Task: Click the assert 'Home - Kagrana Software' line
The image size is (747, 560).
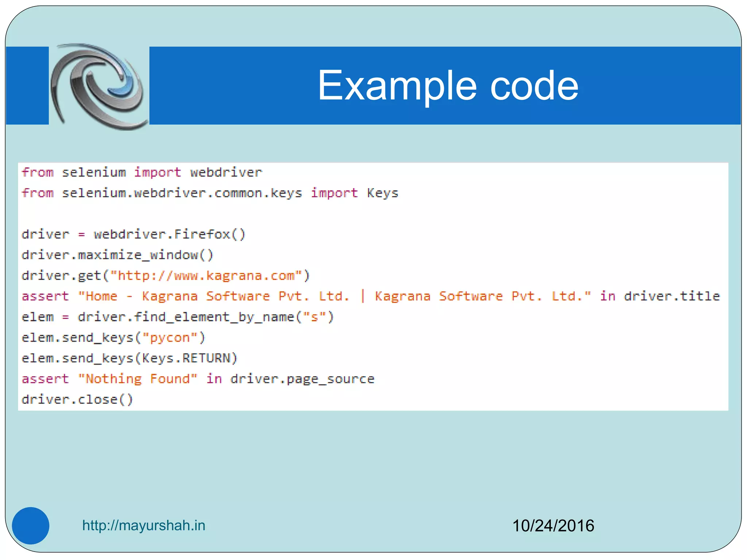Action: pos(371,296)
